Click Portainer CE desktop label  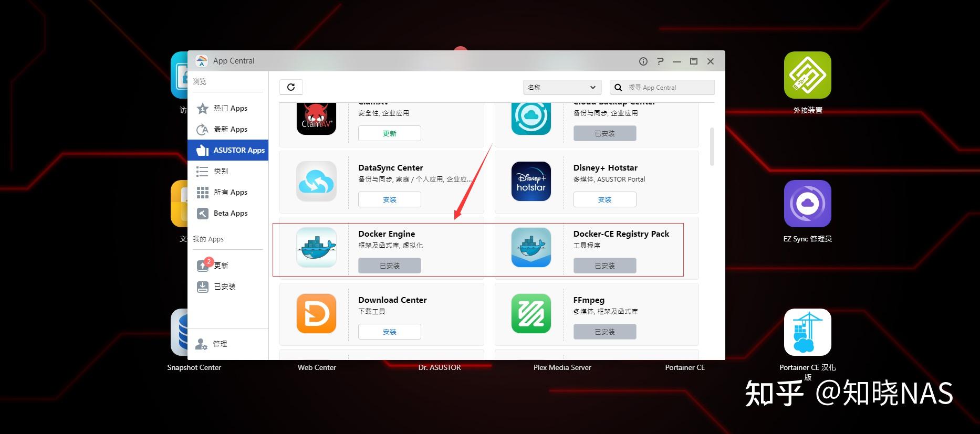pos(685,367)
